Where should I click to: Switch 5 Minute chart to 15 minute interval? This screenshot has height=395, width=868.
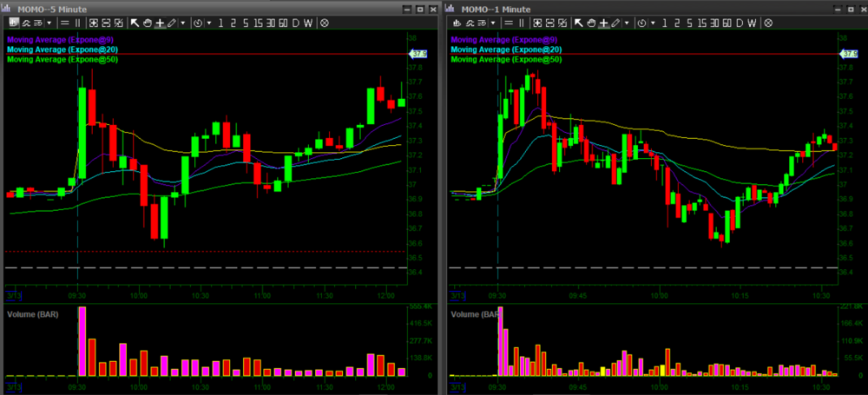(260, 23)
